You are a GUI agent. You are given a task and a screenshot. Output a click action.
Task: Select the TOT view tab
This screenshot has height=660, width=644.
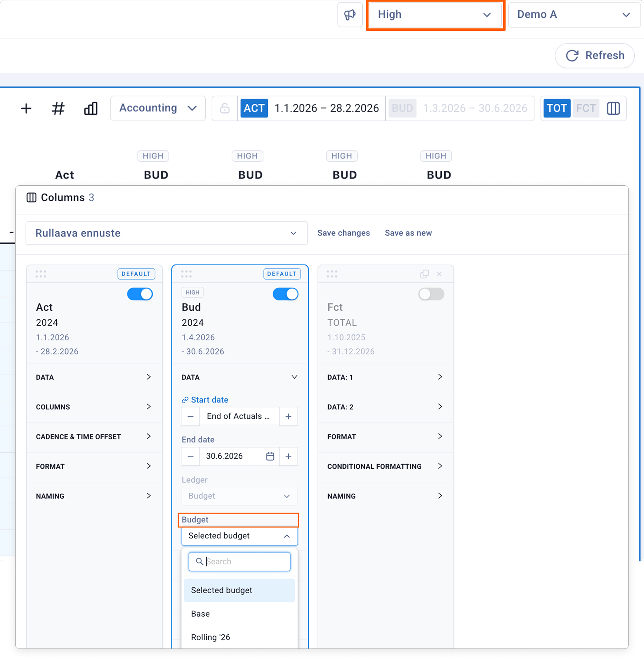tap(557, 108)
